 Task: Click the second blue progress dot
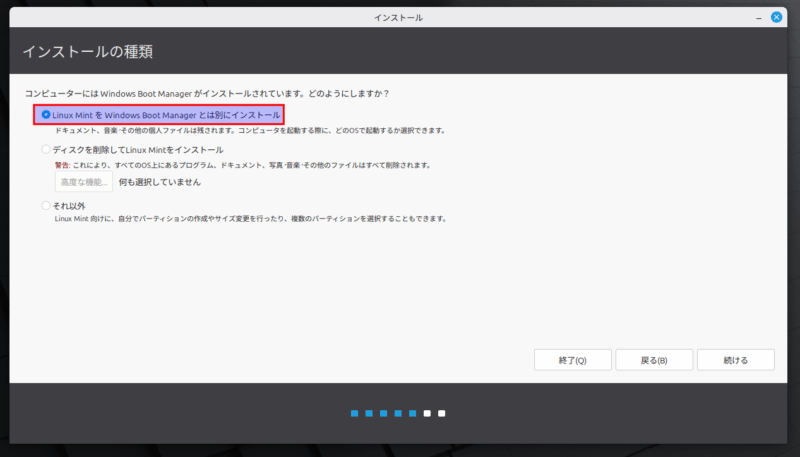[x=369, y=413]
